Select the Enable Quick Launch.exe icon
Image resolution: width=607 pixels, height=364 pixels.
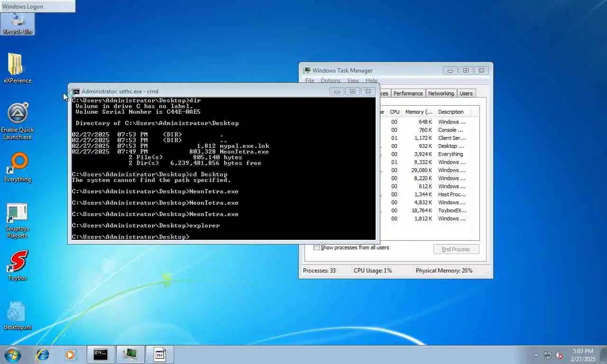[18, 121]
